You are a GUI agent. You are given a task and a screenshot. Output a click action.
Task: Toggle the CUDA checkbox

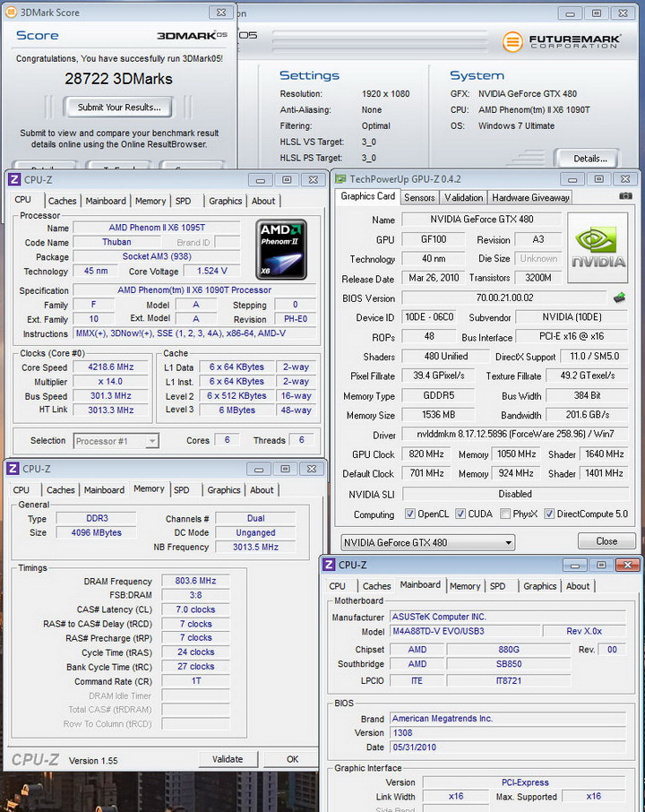click(x=460, y=514)
